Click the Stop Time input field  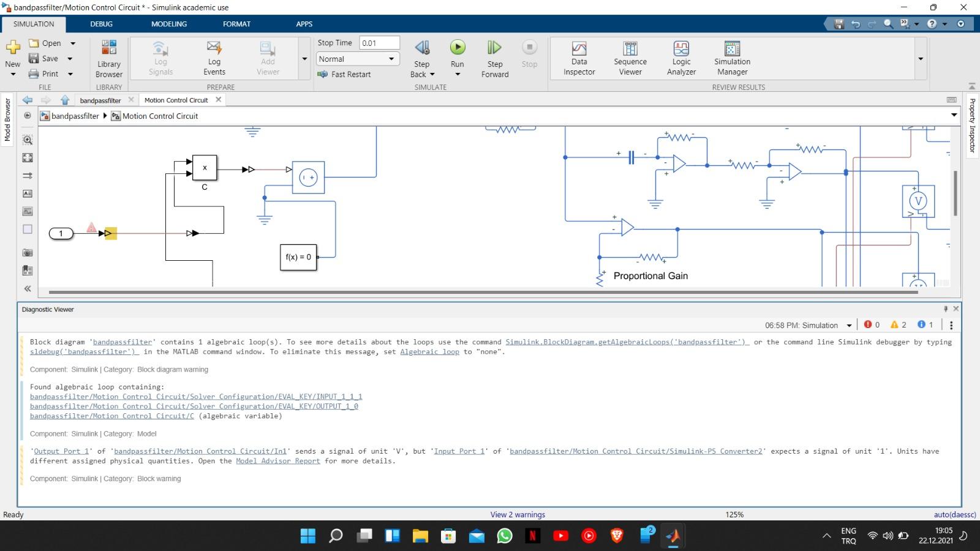tap(379, 42)
